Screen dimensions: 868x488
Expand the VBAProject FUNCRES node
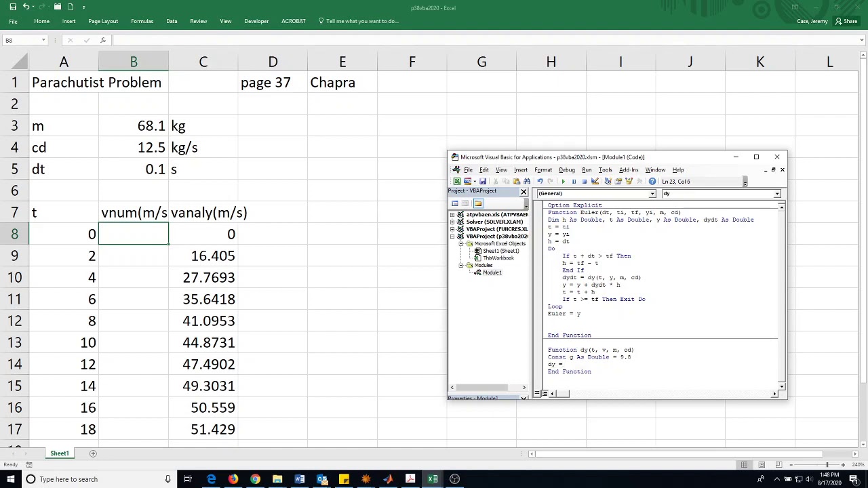click(x=452, y=229)
